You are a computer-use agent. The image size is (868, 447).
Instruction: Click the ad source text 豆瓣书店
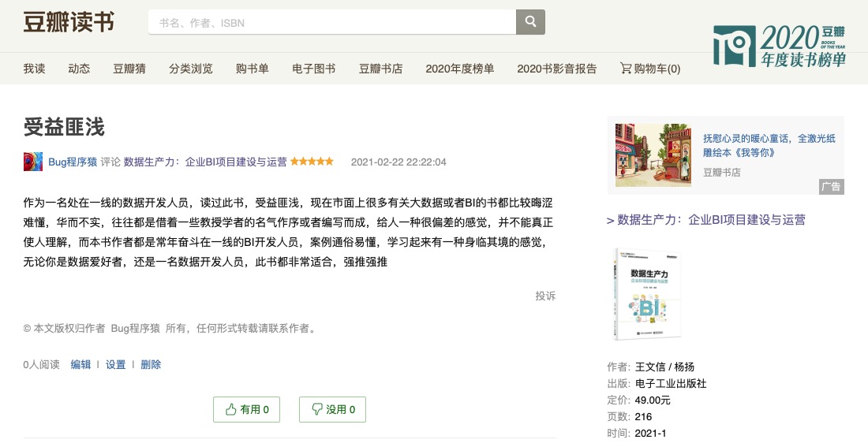[722, 173]
